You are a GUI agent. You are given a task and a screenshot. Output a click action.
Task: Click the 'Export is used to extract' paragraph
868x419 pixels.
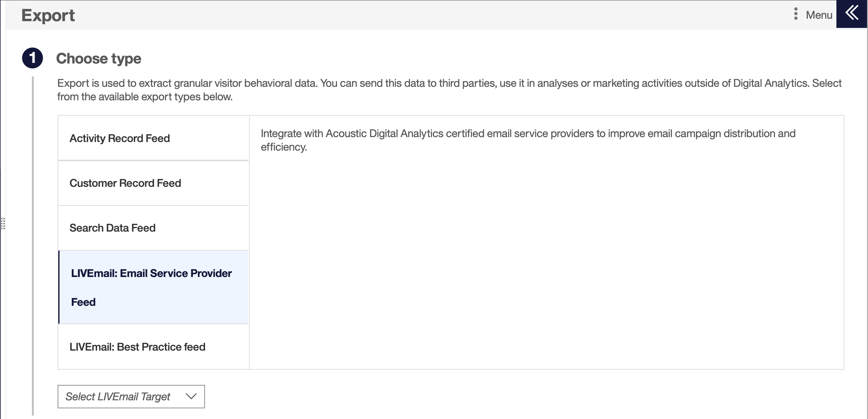tap(449, 90)
